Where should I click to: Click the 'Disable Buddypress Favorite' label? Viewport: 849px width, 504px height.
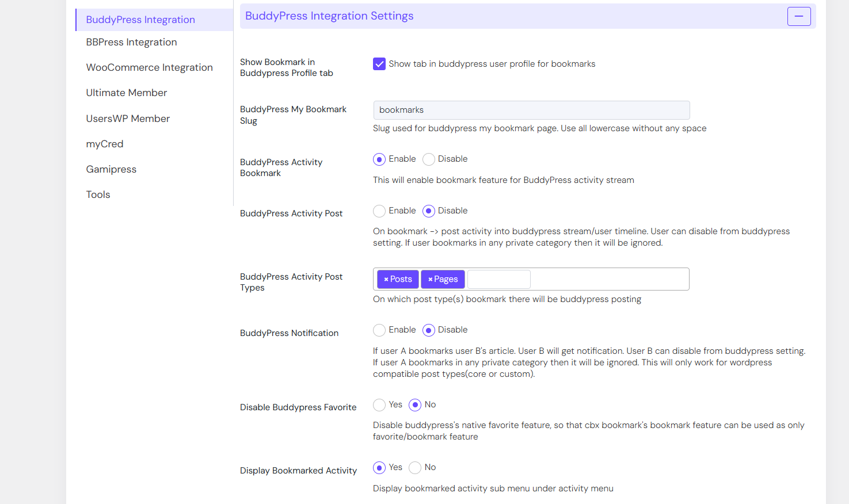[x=298, y=407]
